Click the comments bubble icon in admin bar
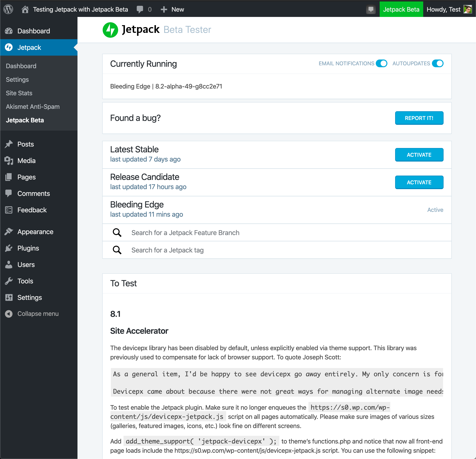The width and height of the screenshot is (476, 459). coord(140,9)
